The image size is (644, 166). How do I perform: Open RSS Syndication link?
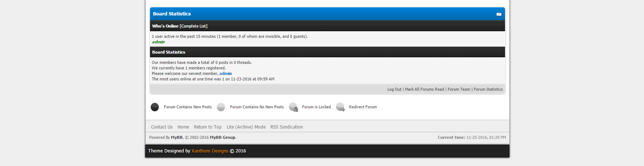287,127
